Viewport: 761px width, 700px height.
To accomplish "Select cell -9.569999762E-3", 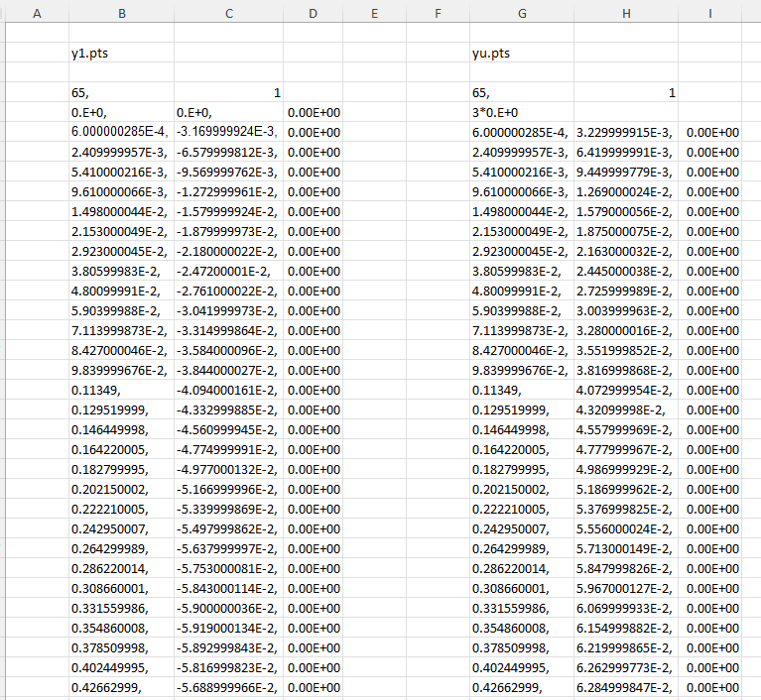I will (229, 172).
